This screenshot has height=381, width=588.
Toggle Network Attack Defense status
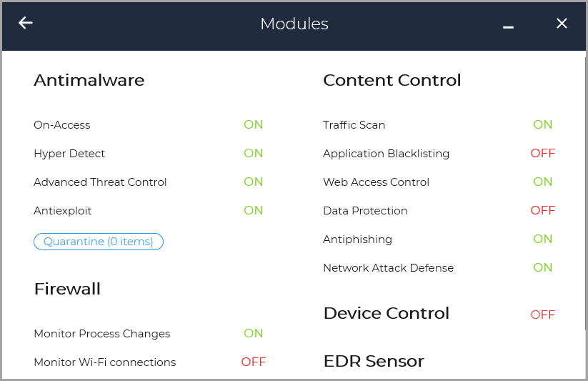(543, 267)
